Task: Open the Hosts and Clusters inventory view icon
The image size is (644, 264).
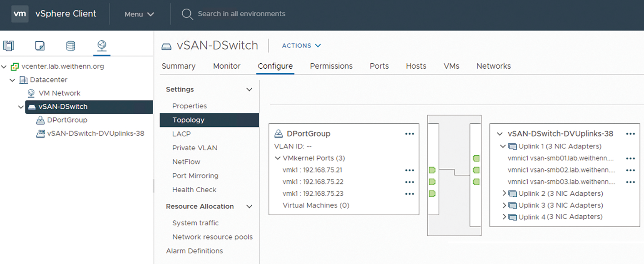Action: pos(9,46)
